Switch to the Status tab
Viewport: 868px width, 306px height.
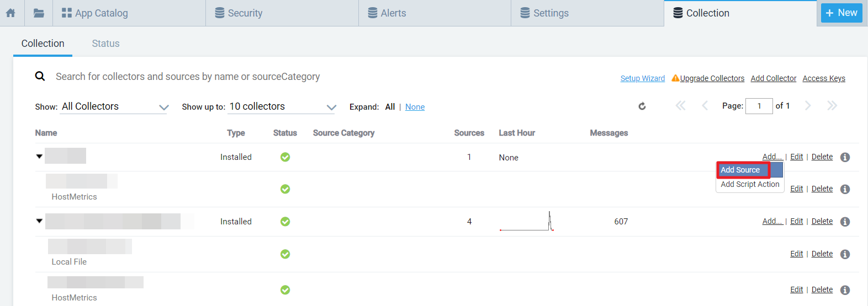click(105, 44)
